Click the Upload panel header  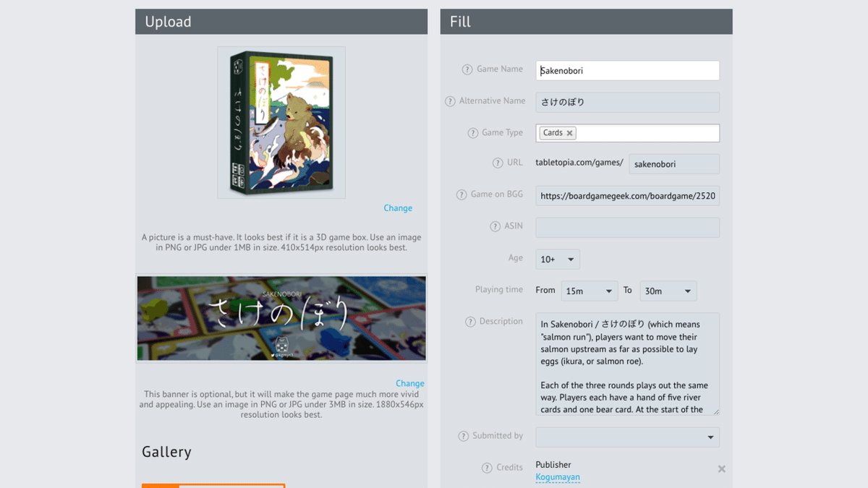281,22
